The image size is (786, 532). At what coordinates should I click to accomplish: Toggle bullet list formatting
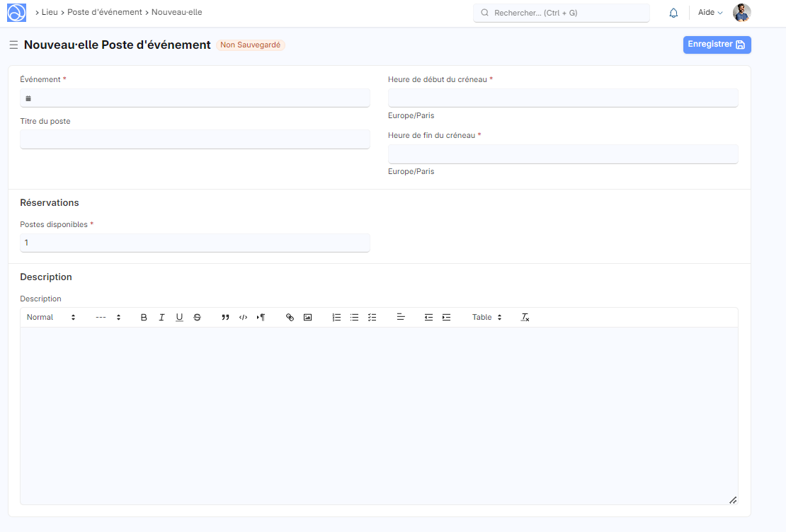(x=354, y=318)
